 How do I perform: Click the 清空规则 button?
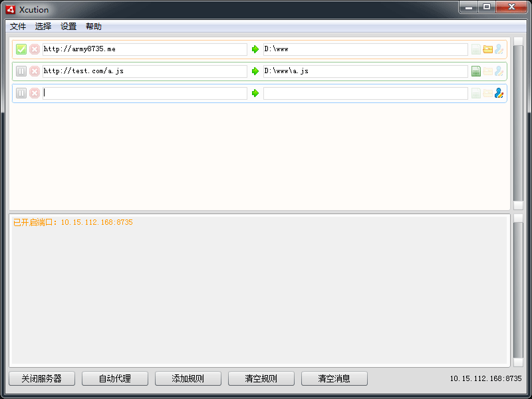261,378
